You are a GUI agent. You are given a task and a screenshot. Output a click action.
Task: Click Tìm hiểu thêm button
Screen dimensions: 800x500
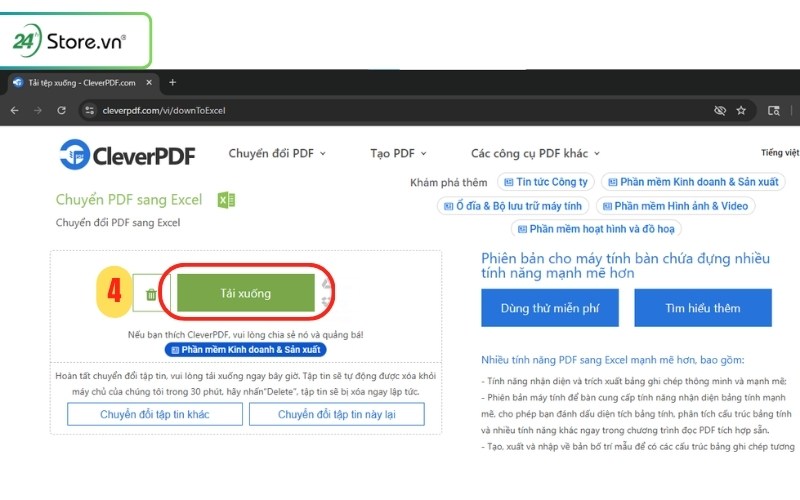pyautogui.click(x=703, y=308)
